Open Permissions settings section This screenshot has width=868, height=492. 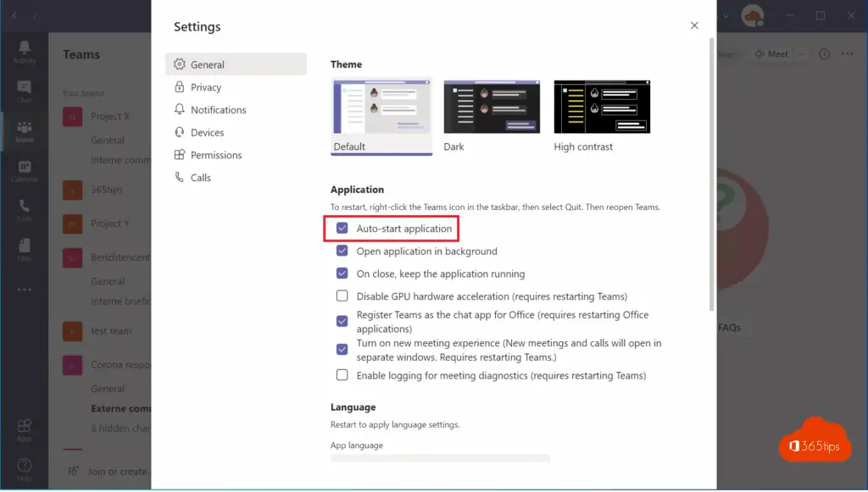click(236, 155)
